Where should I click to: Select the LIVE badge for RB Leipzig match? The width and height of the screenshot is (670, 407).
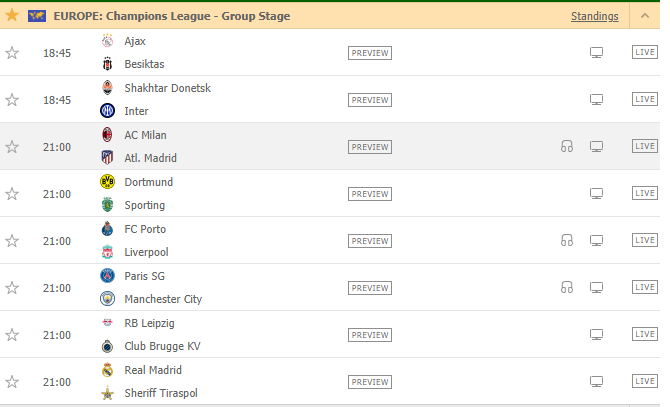(x=645, y=334)
